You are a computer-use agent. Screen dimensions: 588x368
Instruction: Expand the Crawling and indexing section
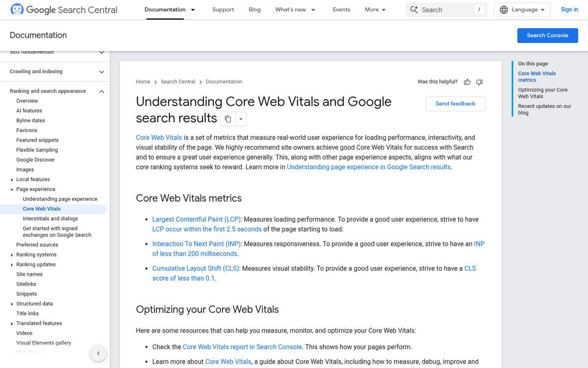[101, 72]
